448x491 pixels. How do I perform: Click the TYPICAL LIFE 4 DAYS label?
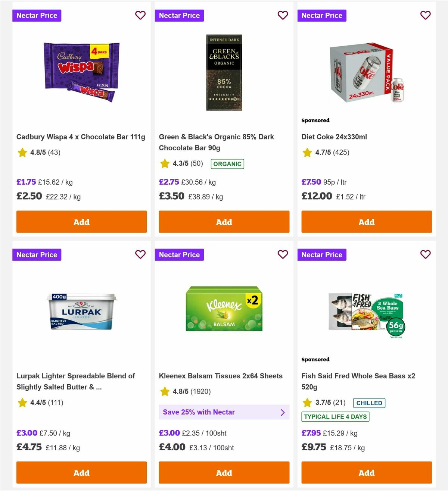(x=335, y=417)
